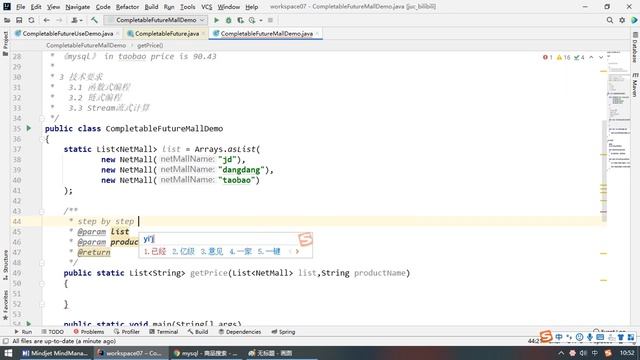This screenshot has width=640, height=360.
Task: Switch to CompletableFutureUseDemo.java tab
Action: pyautogui.click(x=68, y=33)
